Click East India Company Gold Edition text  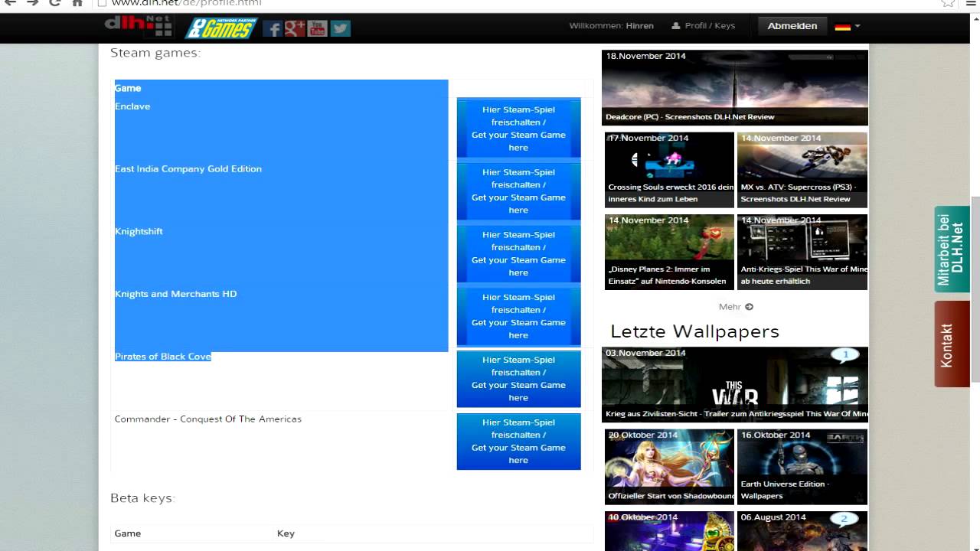pyautogui.click(x=188, y=169)
